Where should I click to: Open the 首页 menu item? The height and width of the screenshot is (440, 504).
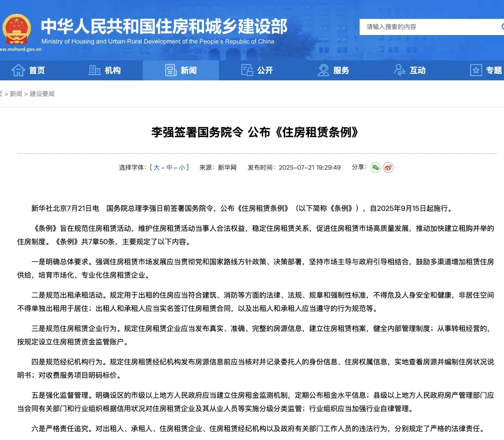coord(38,70)
